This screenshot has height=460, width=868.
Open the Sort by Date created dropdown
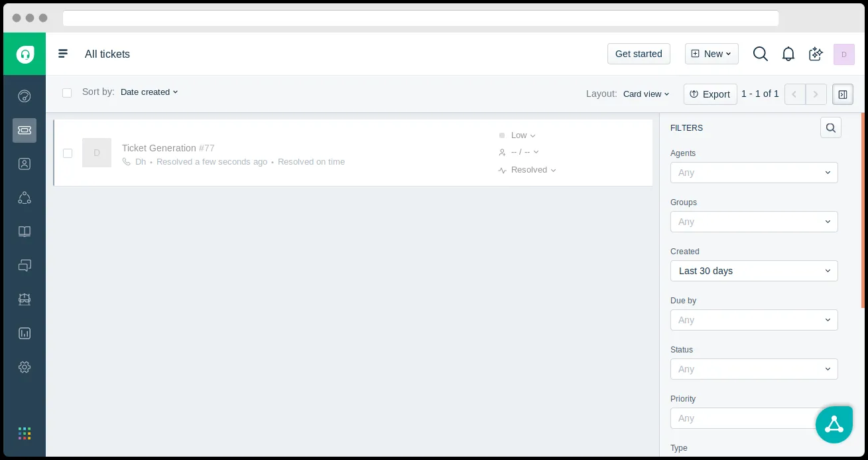coord(149,92)
